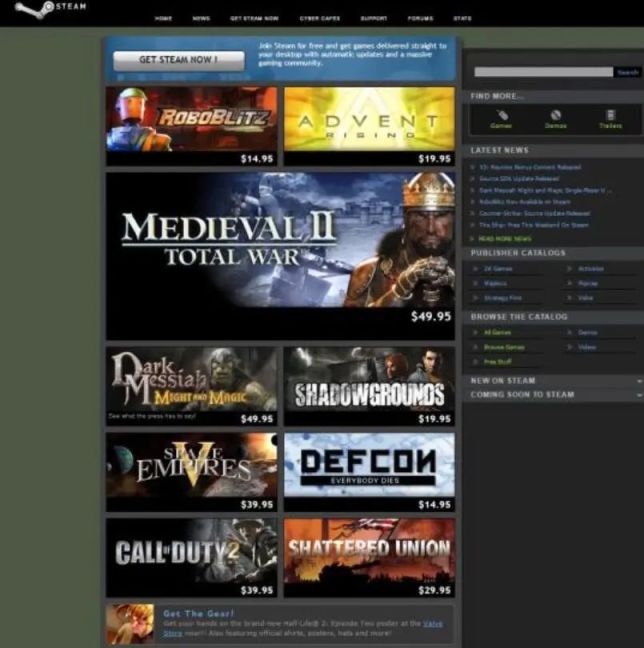The image size is (644, 648).
Task: Open Browse Games in the catalog list
Action: tap(504, 347)
